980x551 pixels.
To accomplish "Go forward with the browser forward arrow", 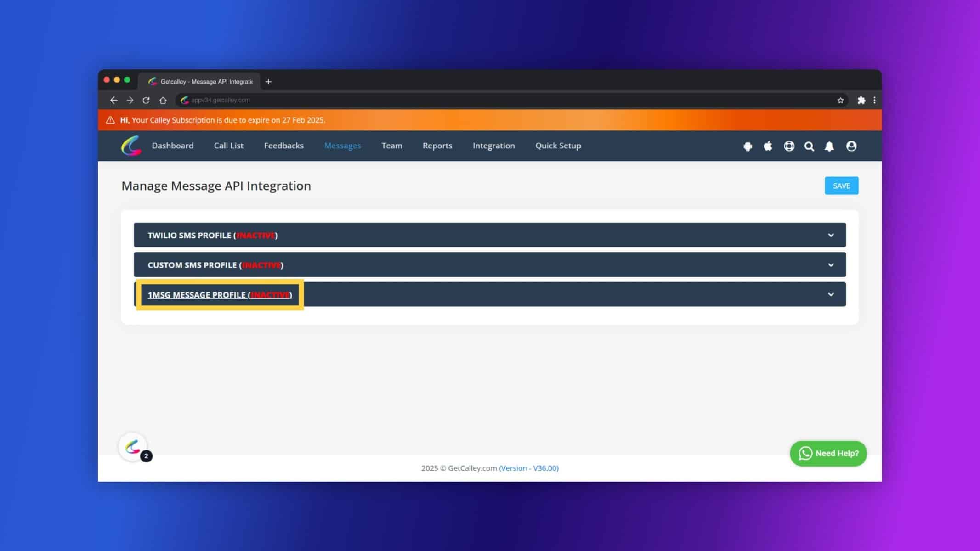I will 130,100.
